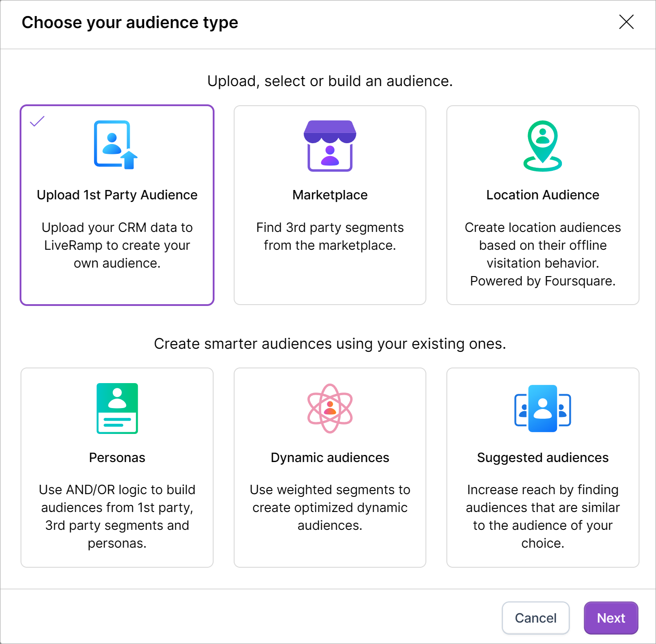The width and height of the screenshot is (656, 644).
Task: Click the Personas card title
Action: [x=117, y=458]
